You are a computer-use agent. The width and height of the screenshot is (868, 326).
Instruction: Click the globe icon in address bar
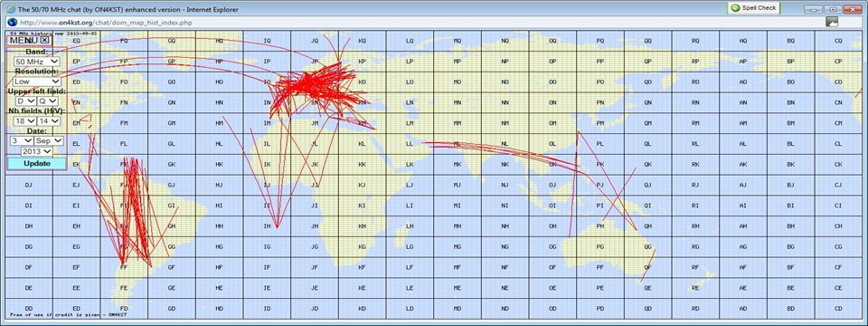[x=12, y=22]
